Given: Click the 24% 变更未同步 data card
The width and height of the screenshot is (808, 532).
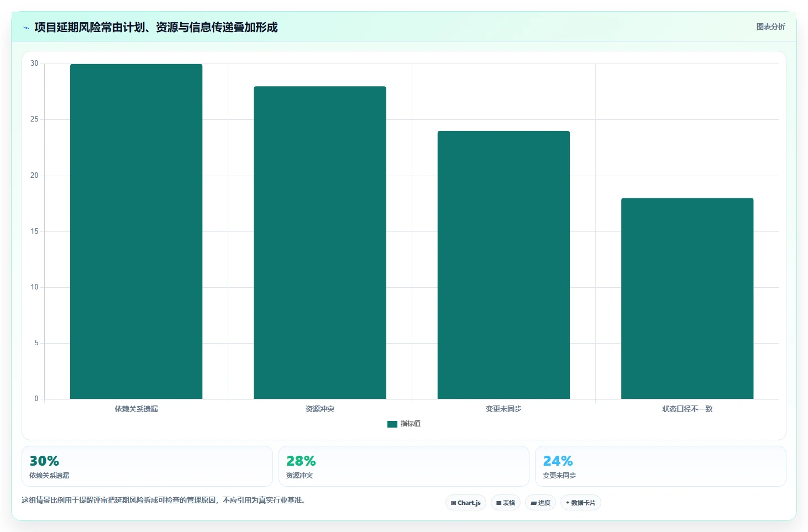Looking at the screenshot, I should click(x=660, y=466).
